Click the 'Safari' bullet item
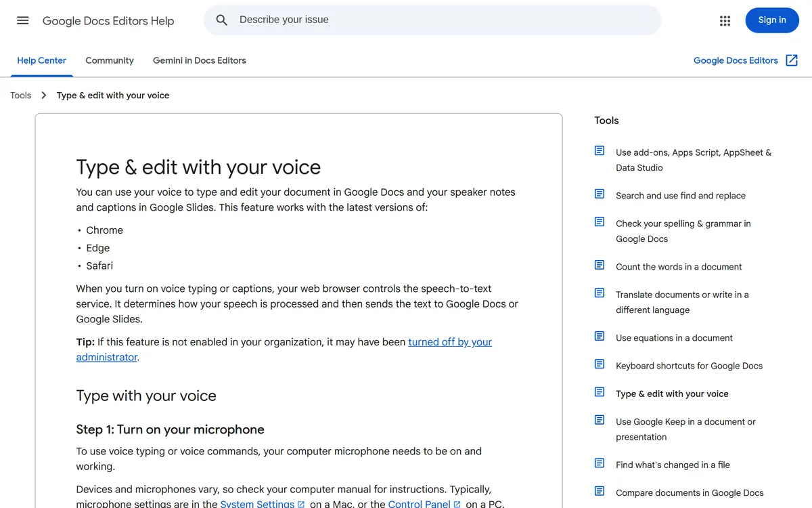Viewport: 812px width, 508px height. point(99,266)
